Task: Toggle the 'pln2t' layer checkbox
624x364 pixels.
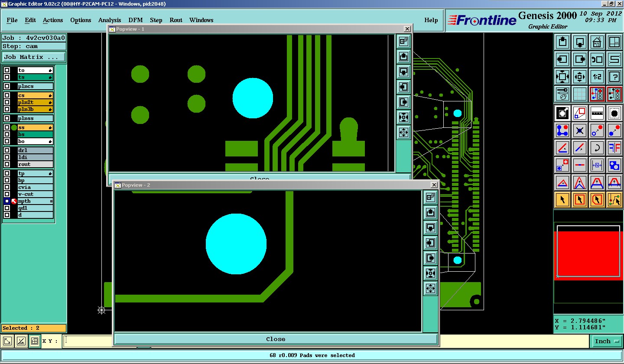Action: pos(7,102)
